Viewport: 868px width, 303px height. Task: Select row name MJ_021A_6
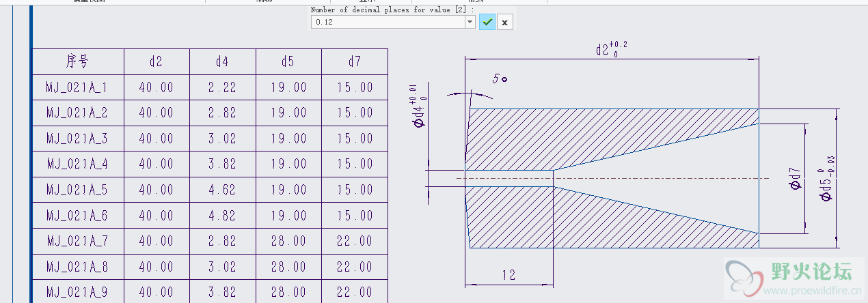click(78, 216)
